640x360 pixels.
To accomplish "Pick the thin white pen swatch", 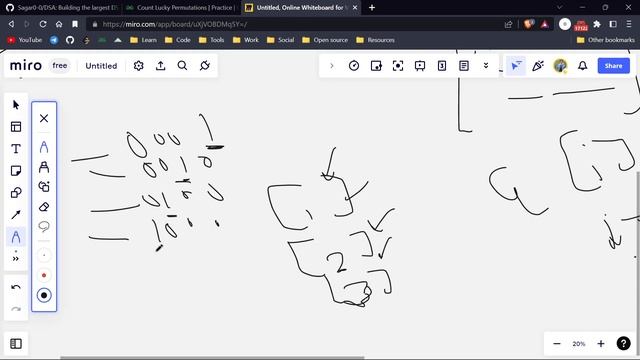I will 44,256.
